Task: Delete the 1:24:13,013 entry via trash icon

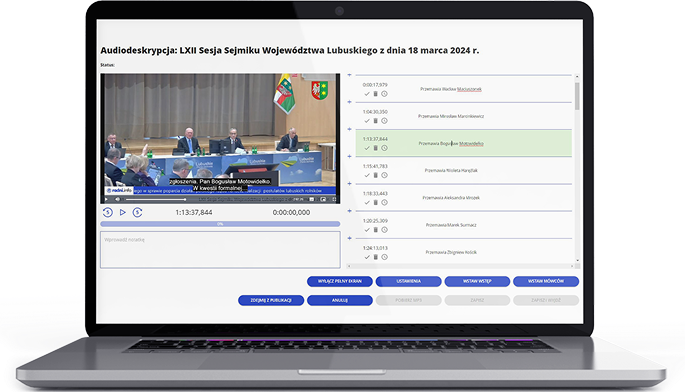Action: [x=375, y=257]
